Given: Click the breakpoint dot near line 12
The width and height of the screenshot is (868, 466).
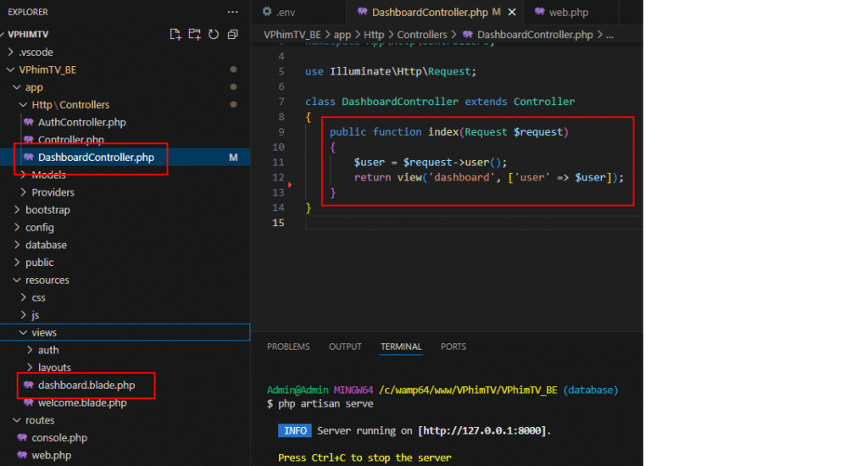Looking at the screenshot, I should (290, 185).
